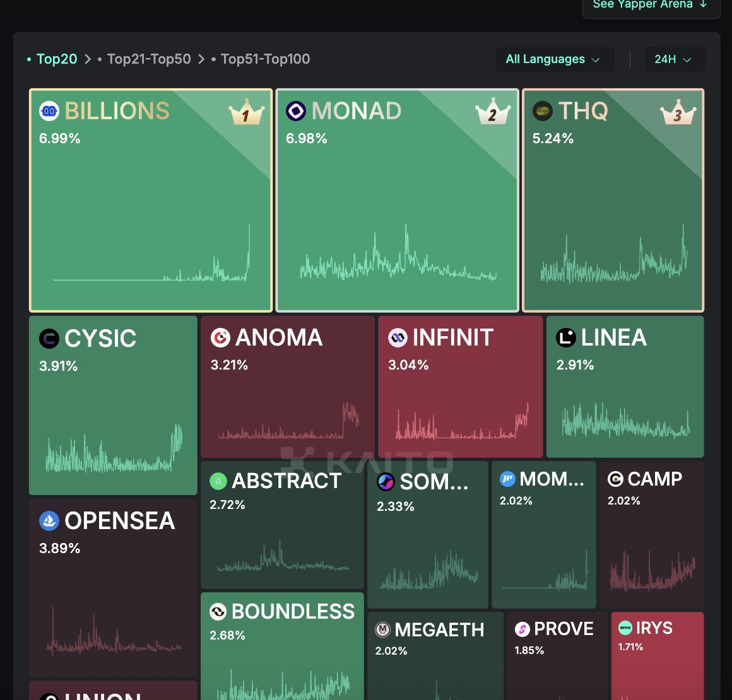The width and height of the screenshot is (732, 700).
Task: Click the MONAD mindshare sparkline chart
Action: (x=398, y=252)
